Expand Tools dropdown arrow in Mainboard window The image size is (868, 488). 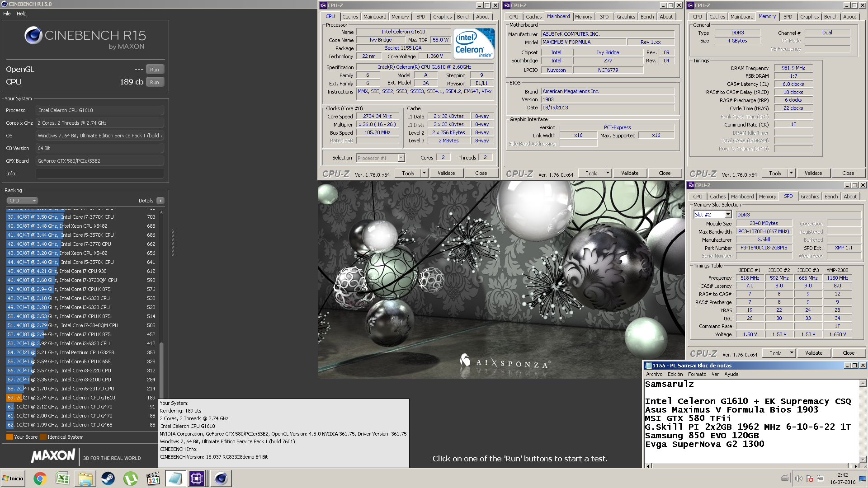(608, 173)
